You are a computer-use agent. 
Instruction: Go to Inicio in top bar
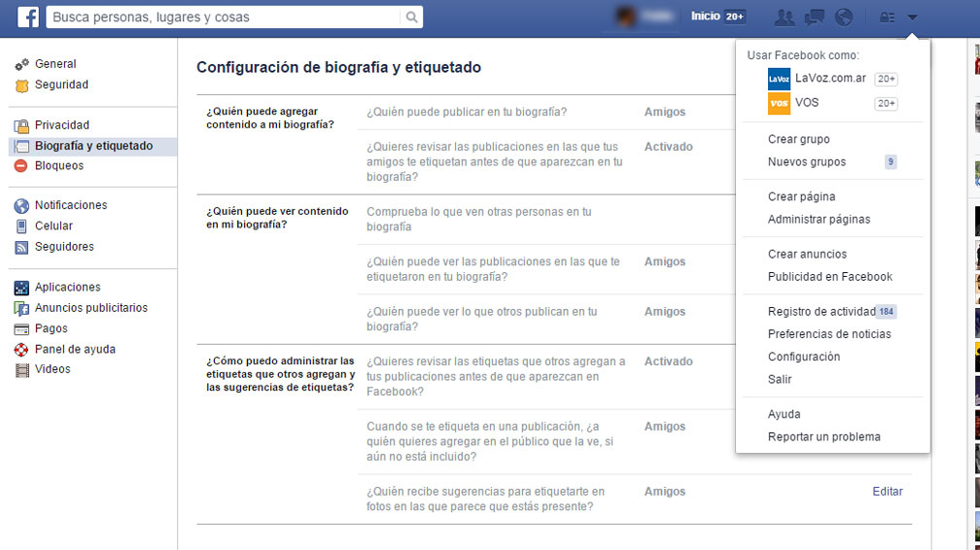click(x=706, y=17)
